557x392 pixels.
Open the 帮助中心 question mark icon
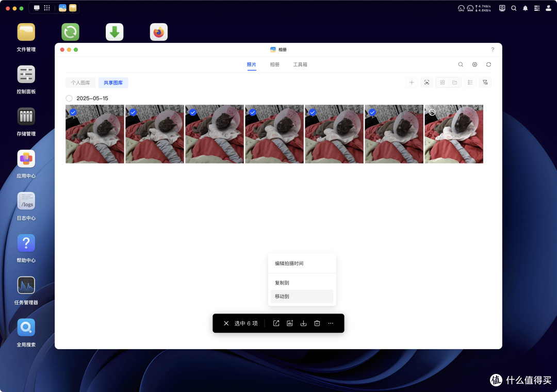(26, 243)
